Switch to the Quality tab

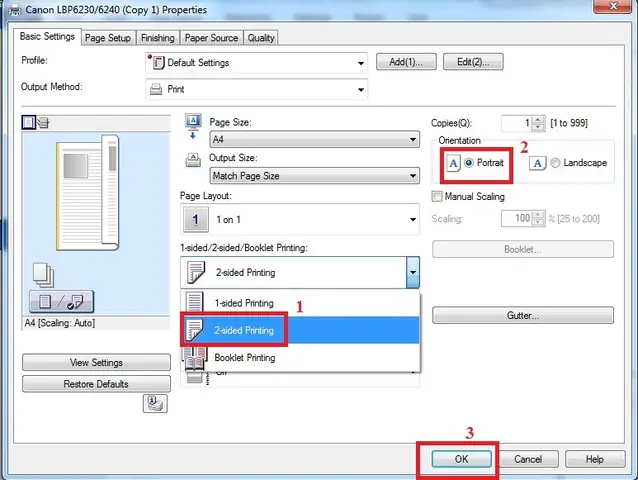(x=261, y=38)
